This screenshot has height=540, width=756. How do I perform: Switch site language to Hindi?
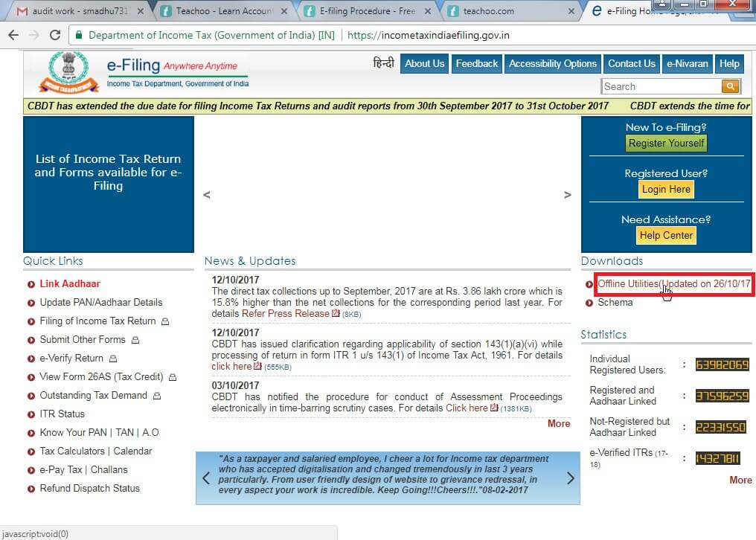point(384,62)
